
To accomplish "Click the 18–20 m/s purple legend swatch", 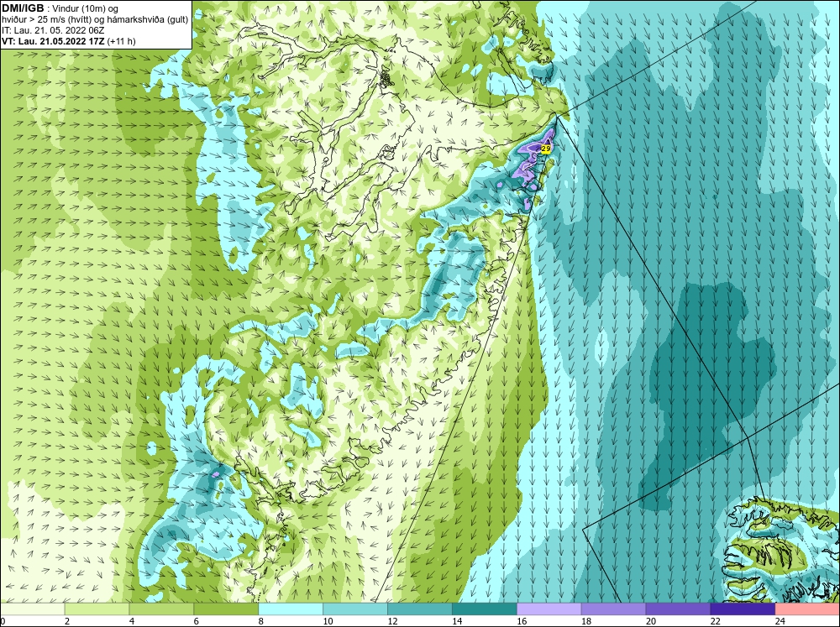I will coord(613,609).
